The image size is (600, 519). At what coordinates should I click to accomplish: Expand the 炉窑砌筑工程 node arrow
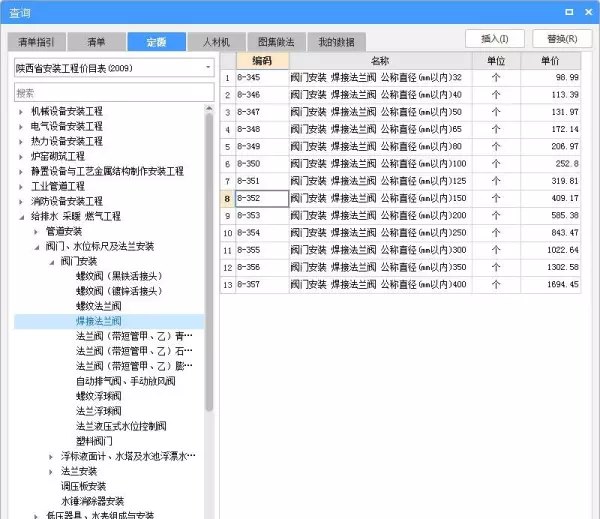[x=21, y=157]
